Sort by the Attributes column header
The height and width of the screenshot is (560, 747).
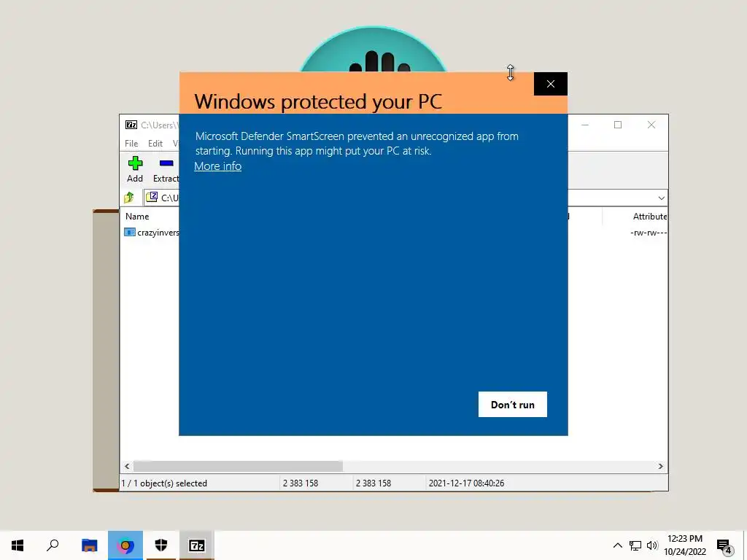point(649,216)
